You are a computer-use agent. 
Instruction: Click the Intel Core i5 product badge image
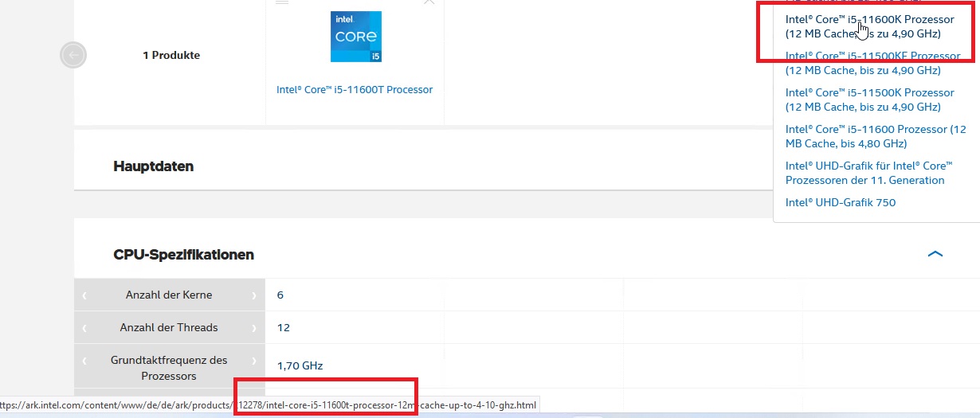356,37
